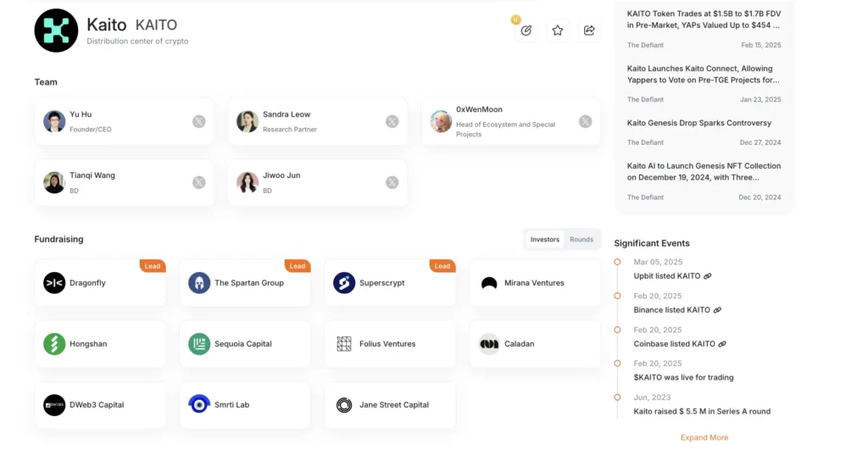Viewport: 868px width, 450px height.
Task: Open the 0xWenMoon team member name
Action: 480,109
